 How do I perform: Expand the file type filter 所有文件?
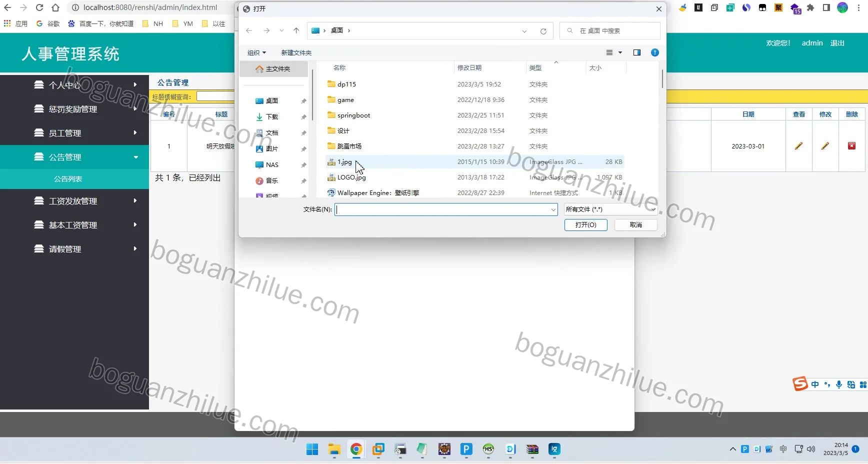tap(610, 209)
